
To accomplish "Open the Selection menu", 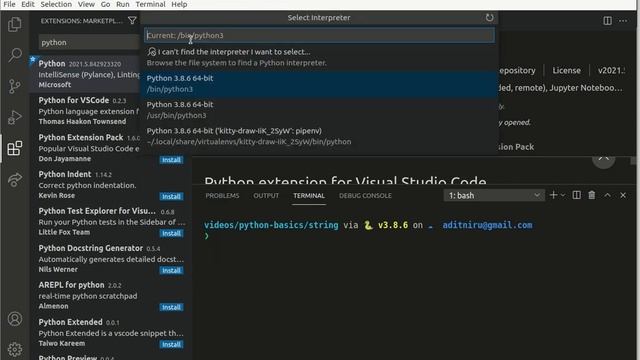I will pyautogui.click(x=56, y=4).
